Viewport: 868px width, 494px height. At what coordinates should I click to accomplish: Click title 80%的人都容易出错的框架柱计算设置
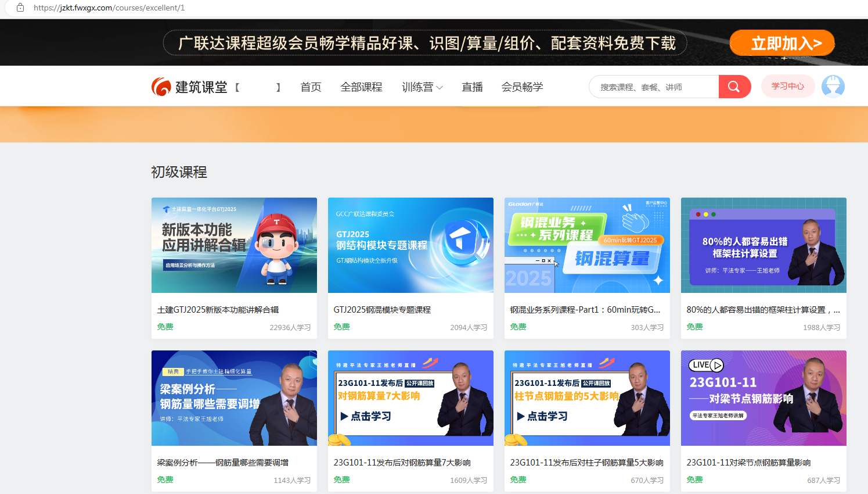pos(763,310)
